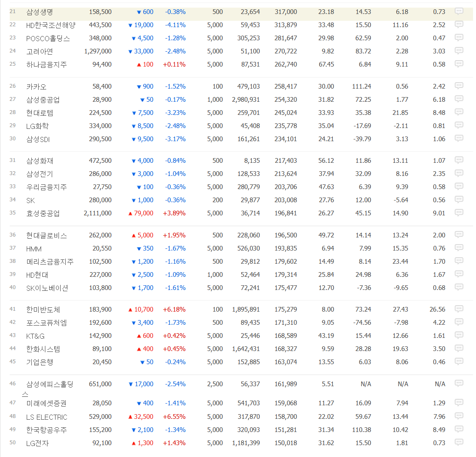Open discussion icon for 포스코퓨처엠 row
The image size is (476, 457).
pyautogui.click(x=459, y=322)
